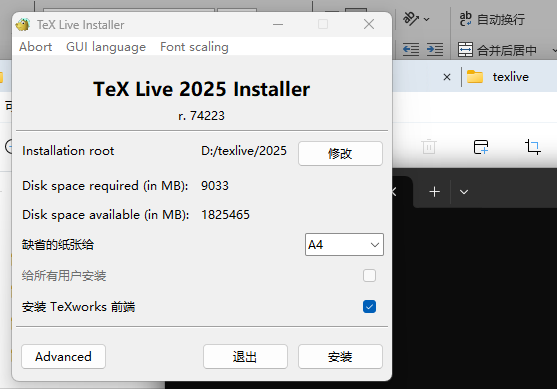The height and width of the screenshot is (389, 557).
Task: Click the revision text r. 74223
Action: coord(201,116)
